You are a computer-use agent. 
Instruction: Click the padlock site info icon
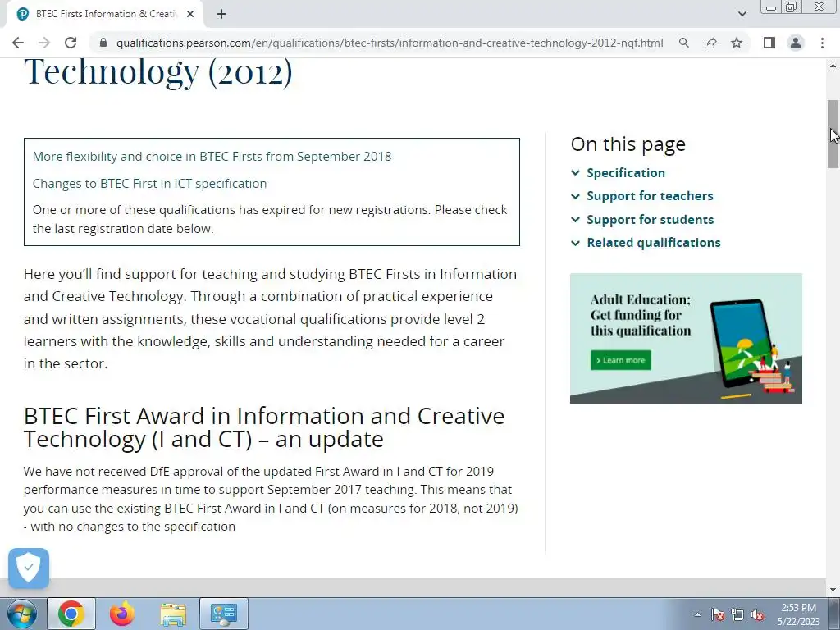coord(103,43)
